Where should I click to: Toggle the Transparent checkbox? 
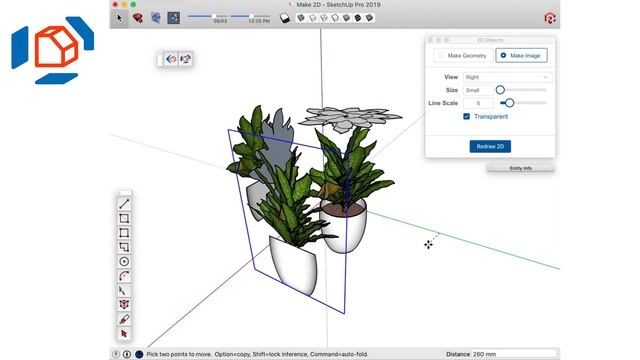(x=467, y=116)
